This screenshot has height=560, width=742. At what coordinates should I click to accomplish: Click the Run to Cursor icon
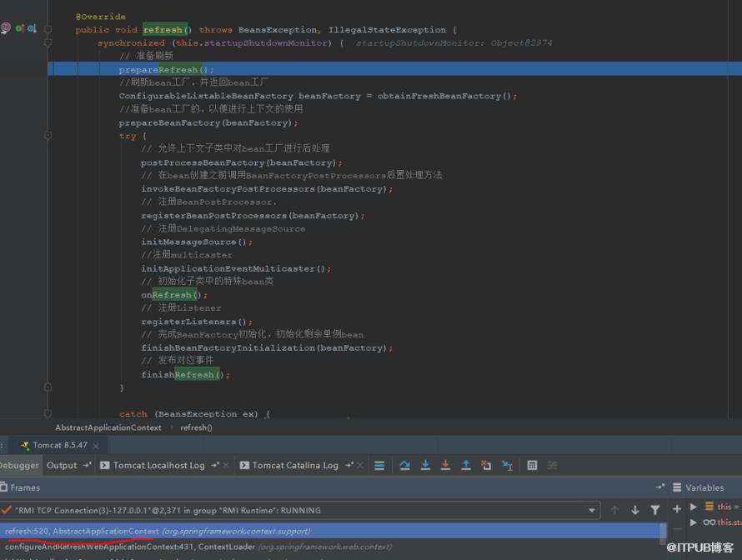pos(507,465)
